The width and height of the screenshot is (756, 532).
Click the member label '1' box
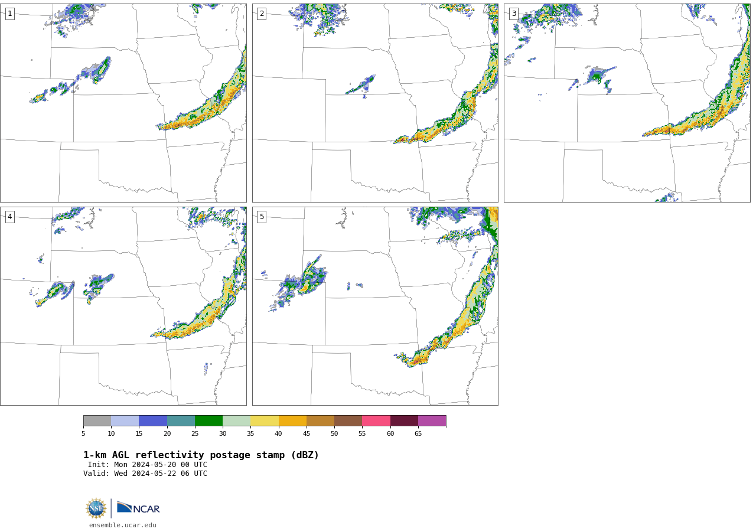point(9,14)
